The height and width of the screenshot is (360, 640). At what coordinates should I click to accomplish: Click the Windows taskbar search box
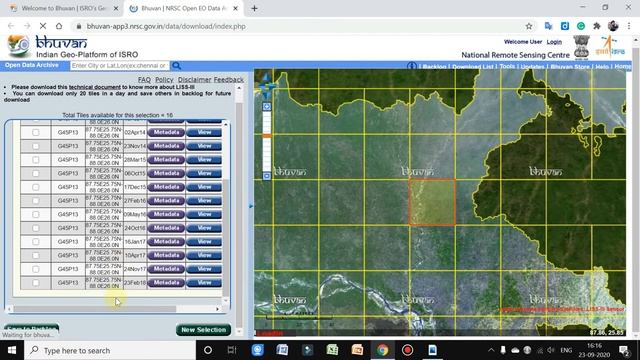(x=110, y=350)
